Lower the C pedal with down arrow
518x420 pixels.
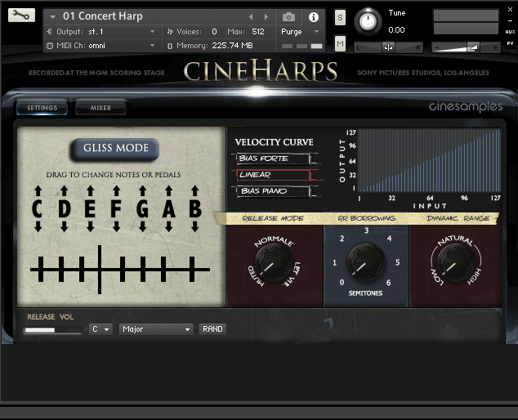click(x=38, y=226)
